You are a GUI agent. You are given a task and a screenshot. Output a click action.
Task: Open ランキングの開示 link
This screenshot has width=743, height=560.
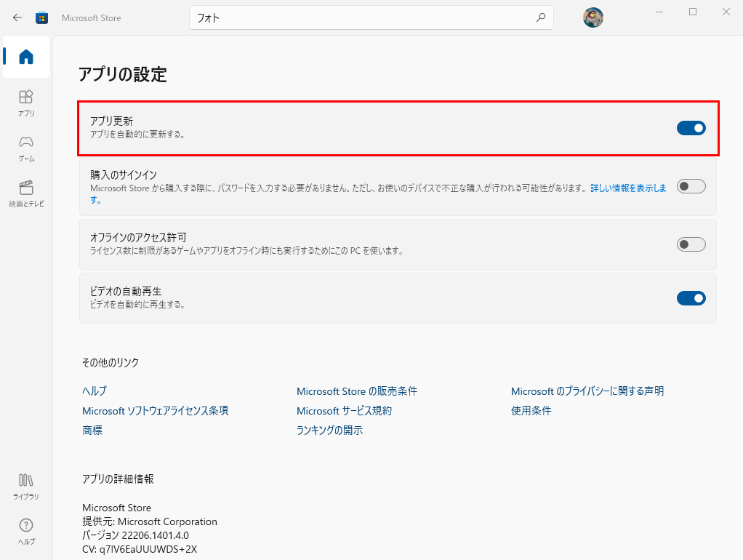pos(329,430)
